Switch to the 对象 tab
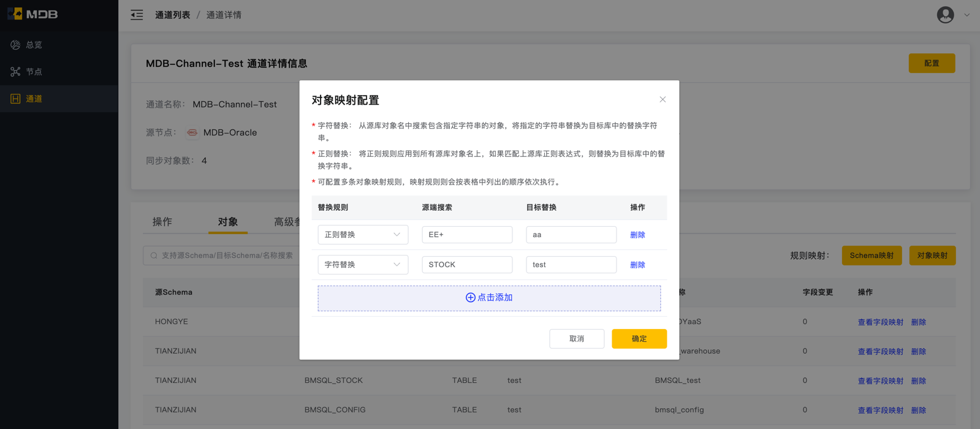Screen dimensions: 980x429 click(228, 222)
